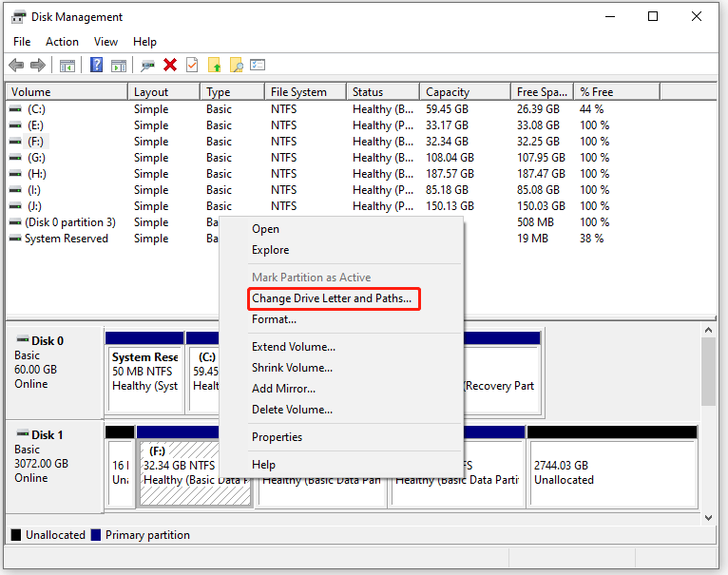Show/hide action pane toolbar icon
This screenshot has width=728, height=575.
[119, 66]
